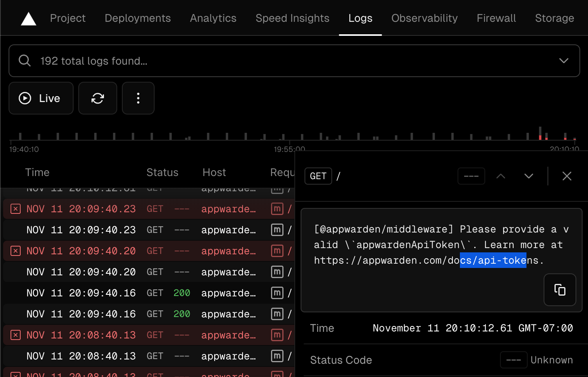Viewport: 588px width, 377px height.
Task: Click the Vercel triangle logo
Action: 28,18
